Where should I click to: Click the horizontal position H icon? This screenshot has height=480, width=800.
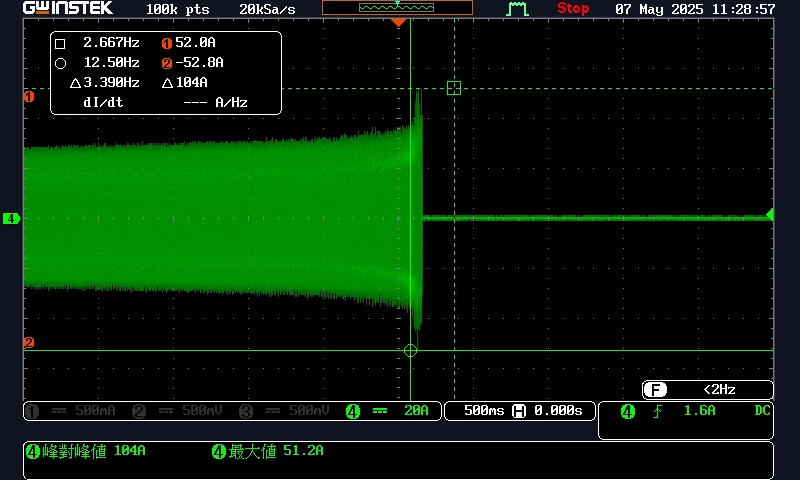click(519, 411)
